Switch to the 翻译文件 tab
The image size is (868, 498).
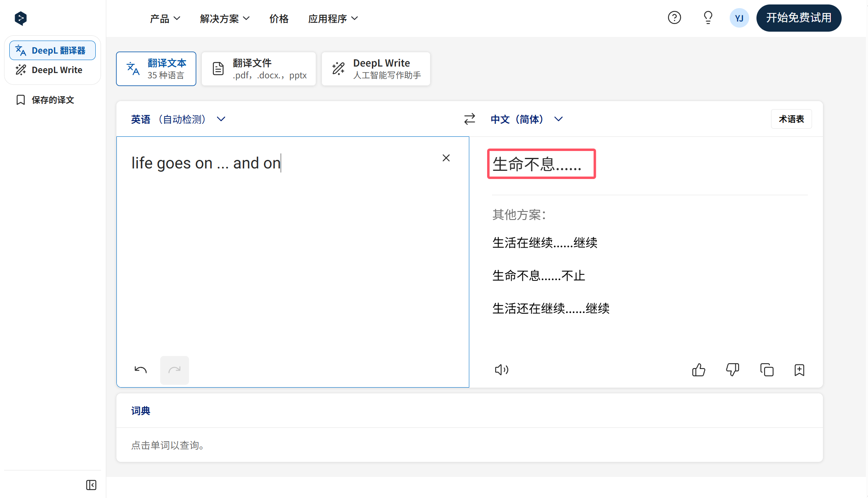[x=258, y=68]
